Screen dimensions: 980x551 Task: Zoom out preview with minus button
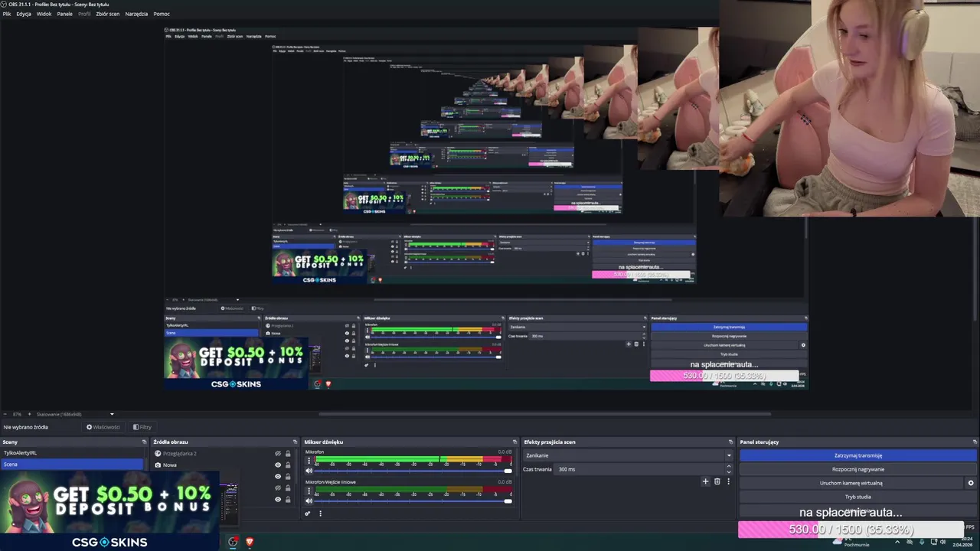tap(5, 414)
